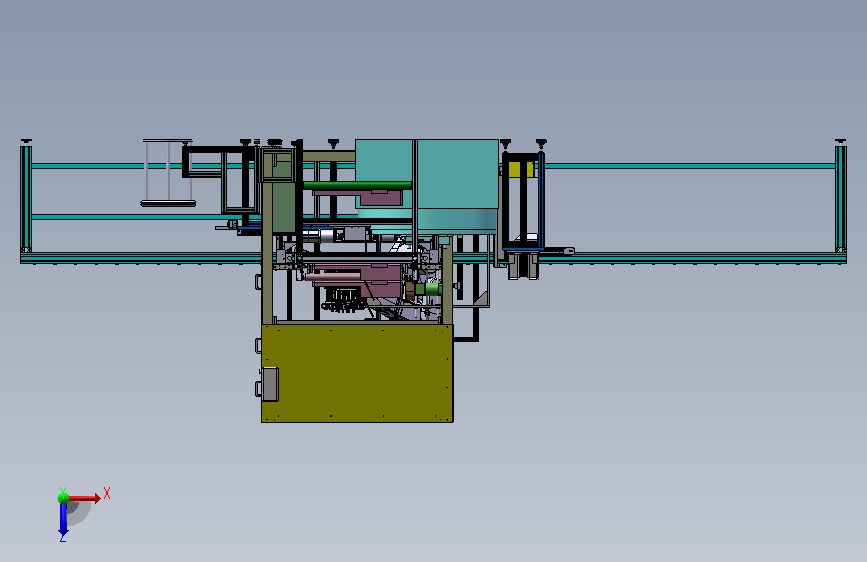Image resolution: width=867 pixels, height=562 pixels.
Task: Select the dark green vertical panel
Action: pyautogui.click(x=284, y=207)
